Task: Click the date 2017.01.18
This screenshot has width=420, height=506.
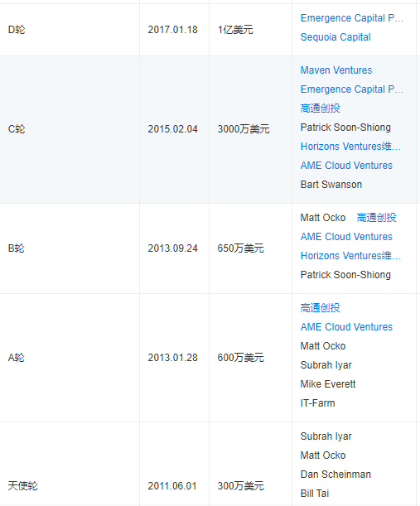Action: click(172, 30)
